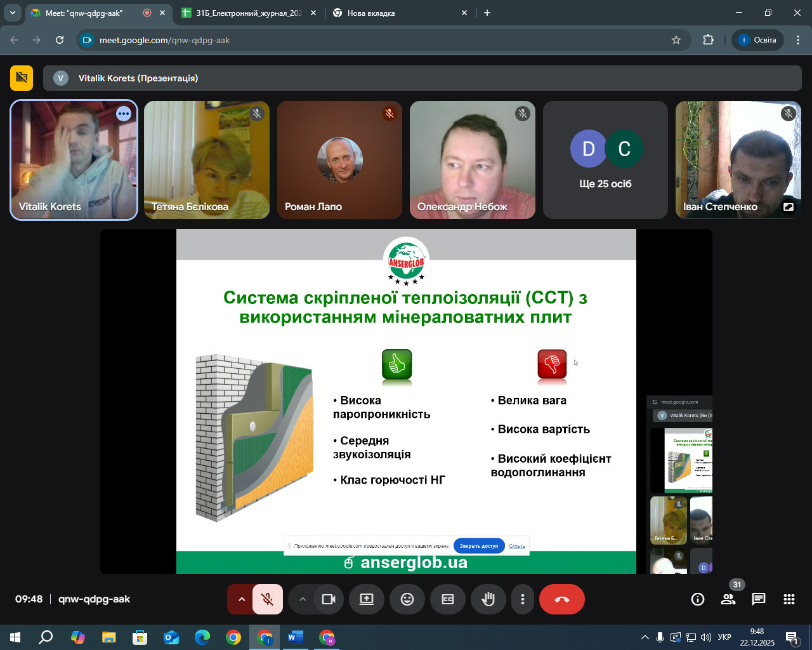Turn on closed captions
Viewport: 812px width, 650px height.
point(448,599)
